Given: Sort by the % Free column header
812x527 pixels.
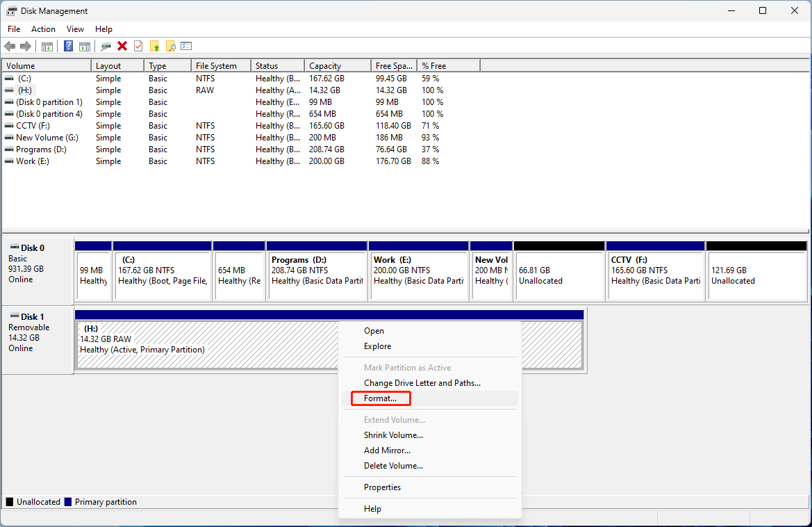Looking at the screenshot, I should (x=449, y=66).
